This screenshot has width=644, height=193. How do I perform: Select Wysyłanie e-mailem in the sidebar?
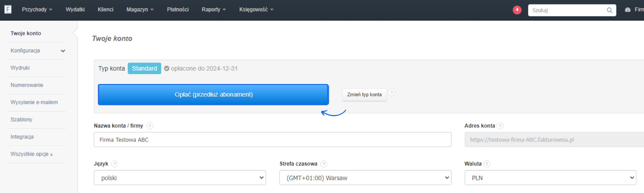pos(34,102)
